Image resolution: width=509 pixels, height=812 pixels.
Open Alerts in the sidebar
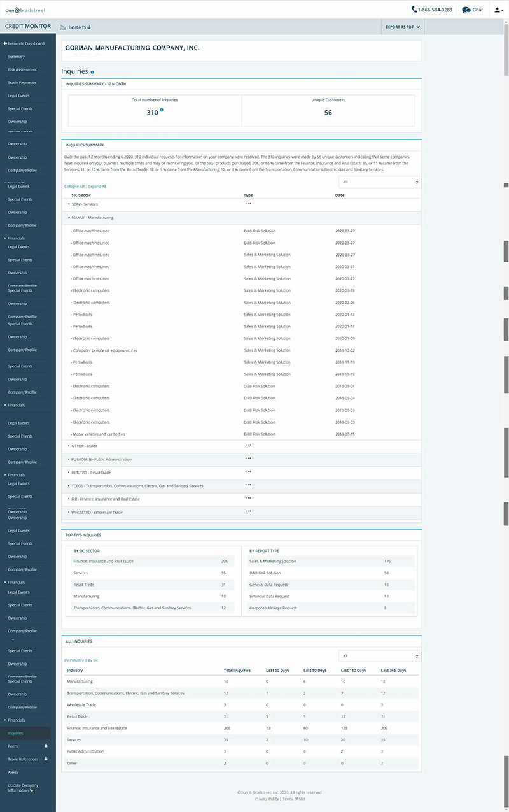click(x=13, y=772)
